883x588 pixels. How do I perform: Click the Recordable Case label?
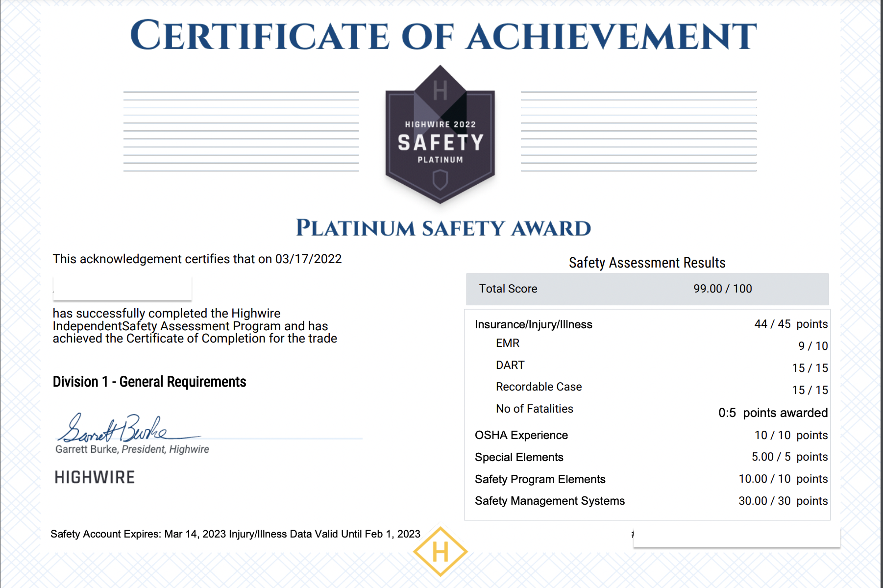tap(539, 387)
